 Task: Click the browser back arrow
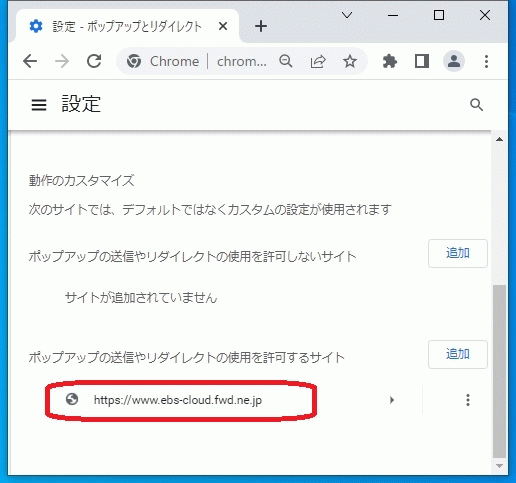(x=30, y=61)
